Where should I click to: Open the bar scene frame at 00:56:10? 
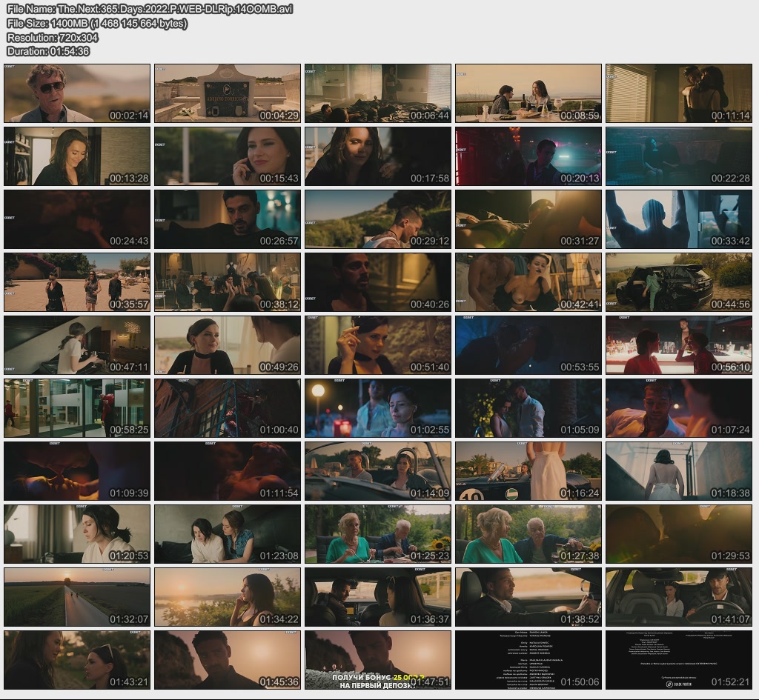[679, 345]
